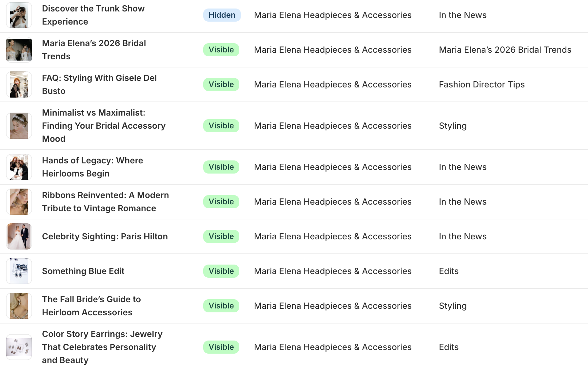Toggle Visible status for 2026 Bridal Trends
The image size is (588, 370).
221,50
